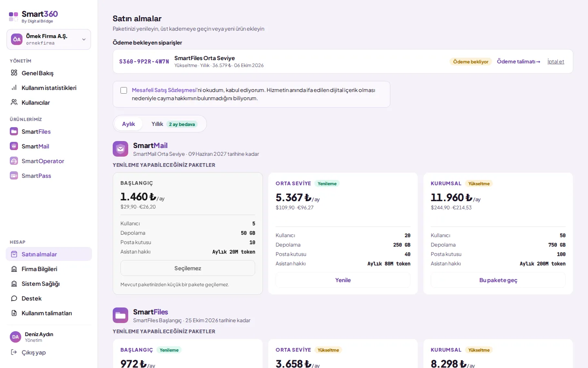588x368 pixels.
Task: Click the large SmartFiles product icon
Action: (120, 315)
